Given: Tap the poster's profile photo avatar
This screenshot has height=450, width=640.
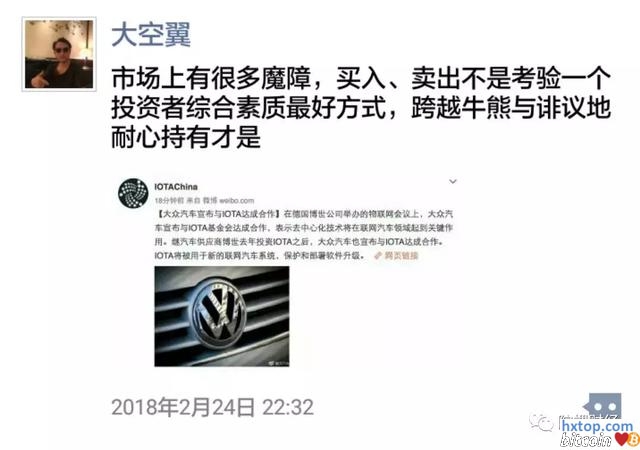Looking at the screenshot, I should [59, 54].
